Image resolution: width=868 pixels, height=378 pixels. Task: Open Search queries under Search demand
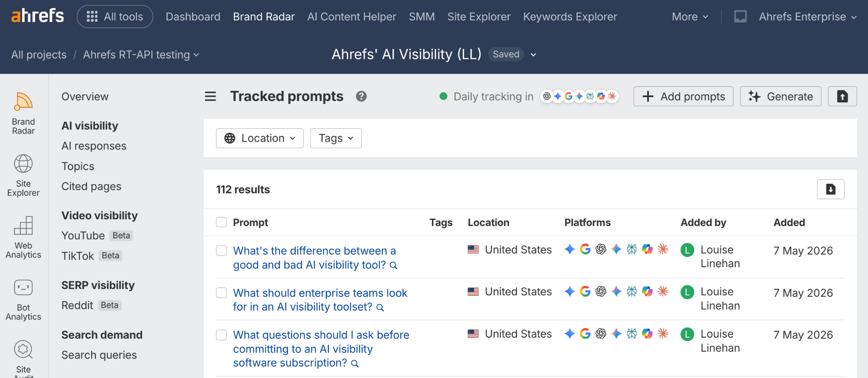(x=99, y=355)
